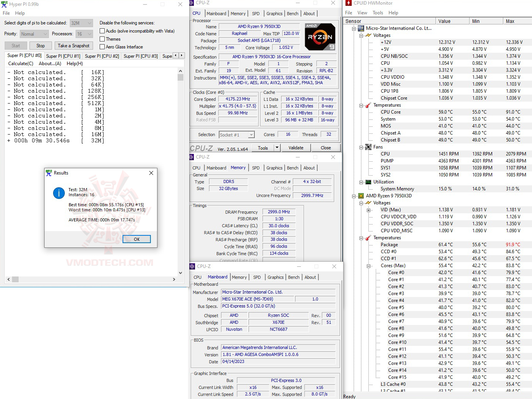Collapse the Fans node in HWMonitor
The width and height of the screenshot is (532, 399).
[x=361, y=147]
